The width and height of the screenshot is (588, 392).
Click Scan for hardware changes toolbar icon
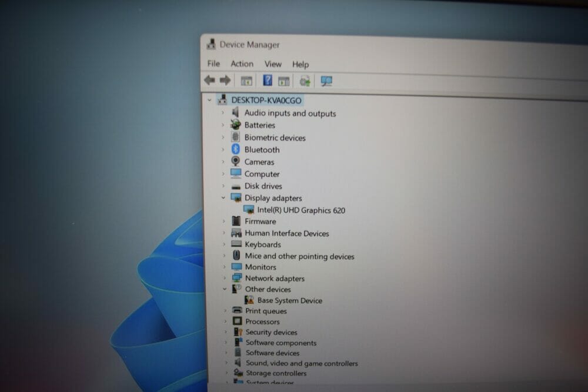click(x=326, y=81)
